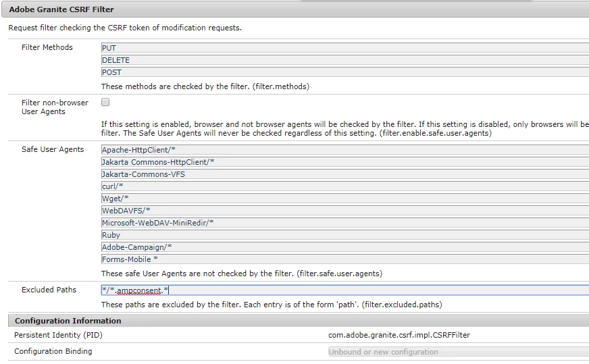
Task: Click the Excluded Paths label
Action: (x=49, y=290)
